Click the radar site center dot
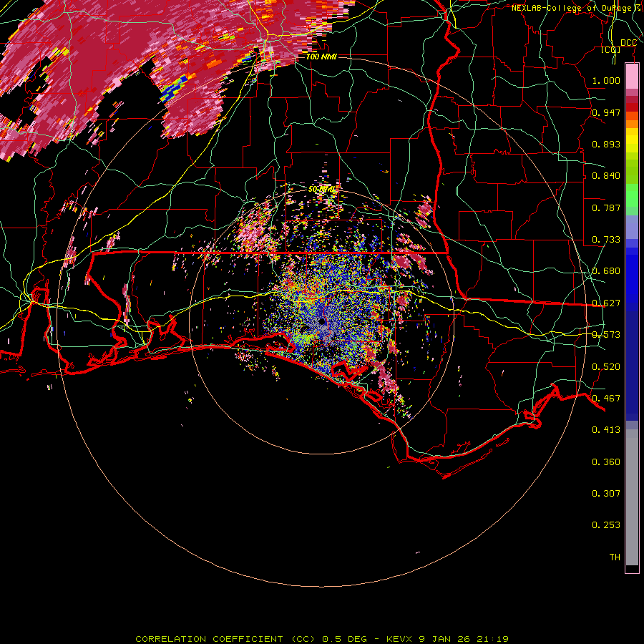 (x=321, y=321)
